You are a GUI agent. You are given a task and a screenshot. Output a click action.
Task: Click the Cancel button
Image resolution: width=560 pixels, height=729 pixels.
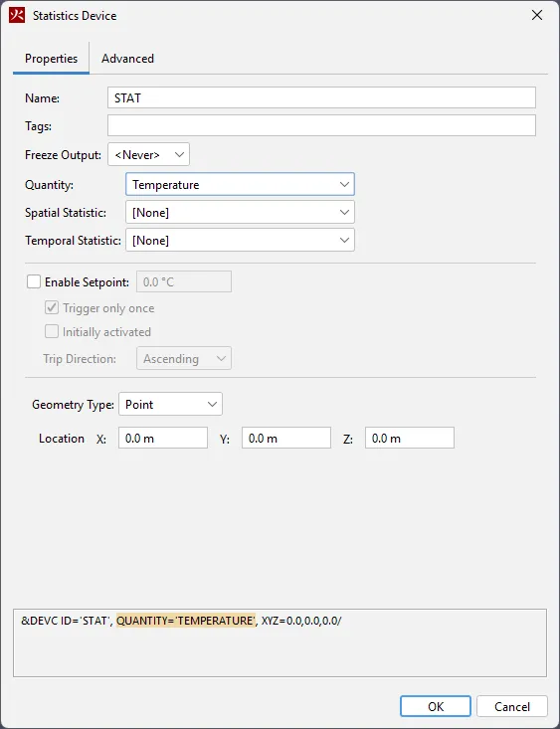pos(512,707)
